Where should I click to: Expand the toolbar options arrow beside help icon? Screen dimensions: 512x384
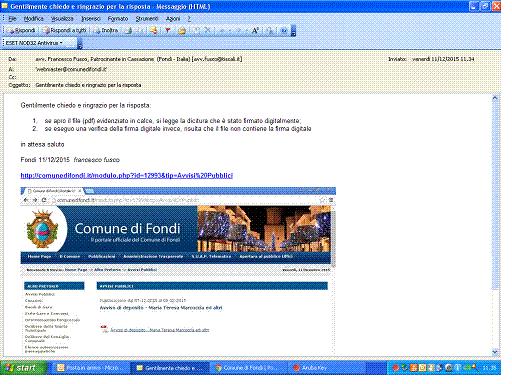point(293,31)
